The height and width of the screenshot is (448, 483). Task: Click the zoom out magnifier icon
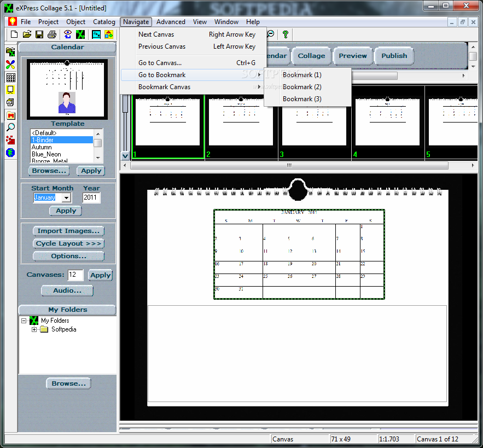click(x=270, y=34)
